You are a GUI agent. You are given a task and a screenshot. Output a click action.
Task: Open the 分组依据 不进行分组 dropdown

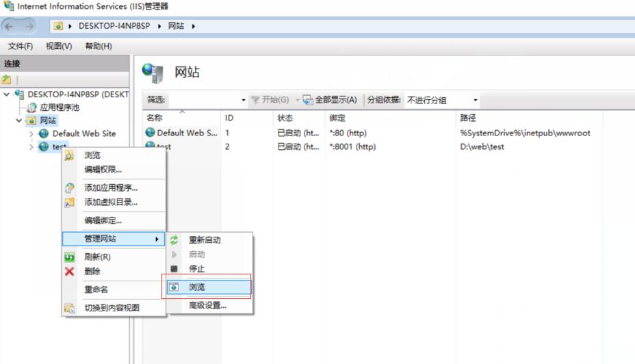coord(475,100)
